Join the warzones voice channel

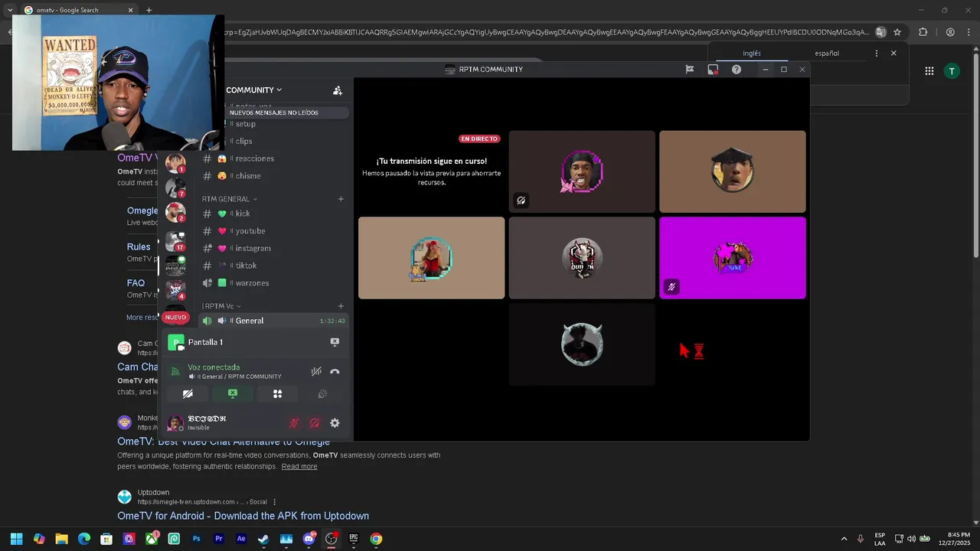click(273, 283)
